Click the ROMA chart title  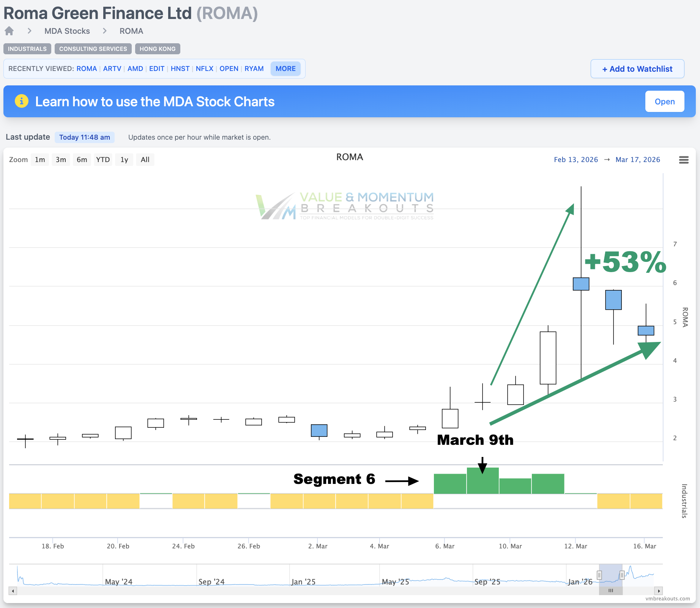click(x=350, y=157)
